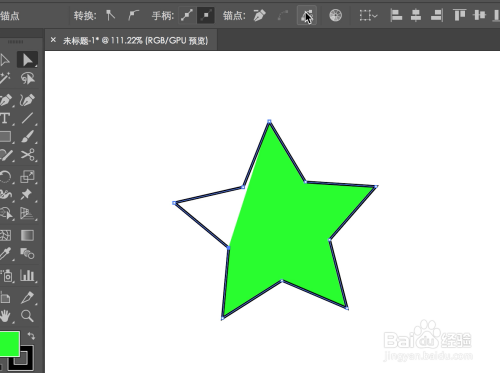Select the Lasso tool
The image size is (500, 373).
pos(27,79)
